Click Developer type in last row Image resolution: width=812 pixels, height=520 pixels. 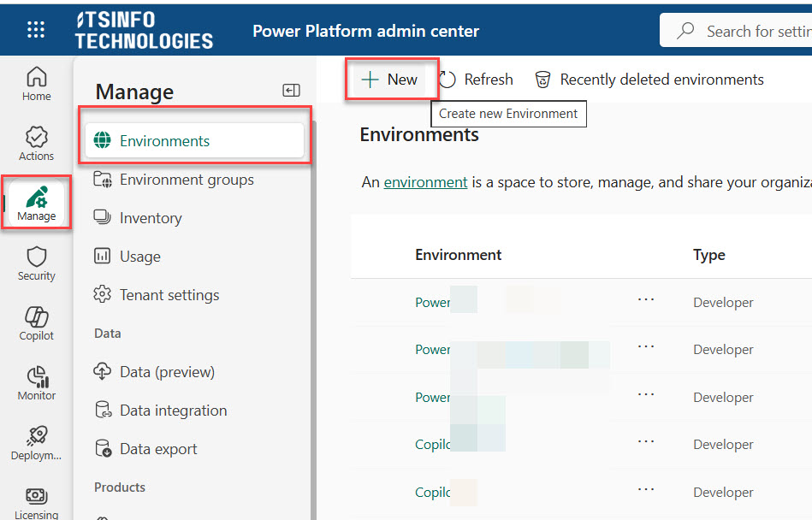pyautogui.click(x=723, y=492)
